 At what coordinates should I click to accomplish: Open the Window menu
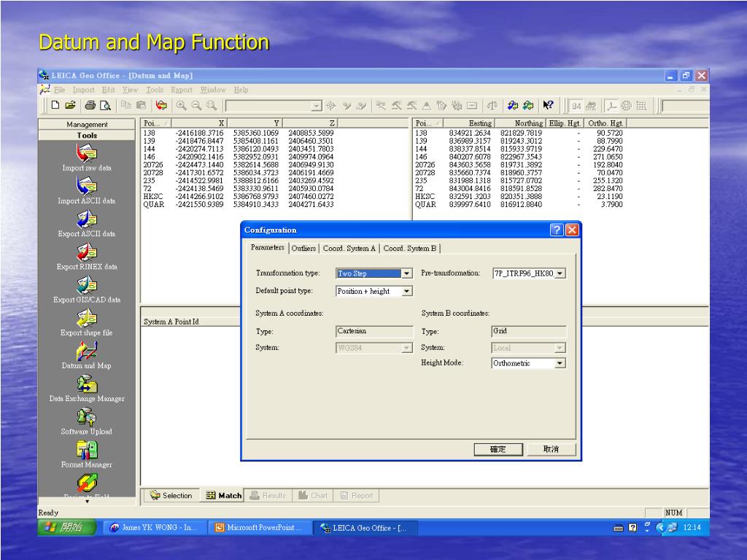pos(213,90)
